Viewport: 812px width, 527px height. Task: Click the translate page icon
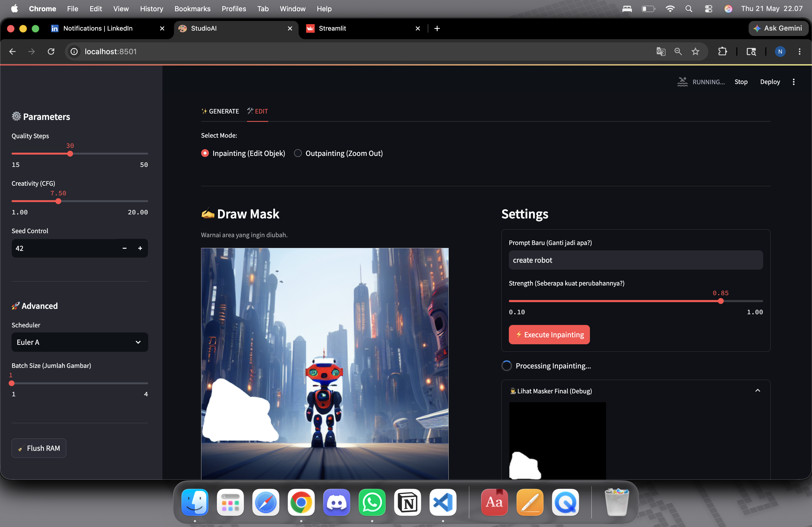(661, 52)
